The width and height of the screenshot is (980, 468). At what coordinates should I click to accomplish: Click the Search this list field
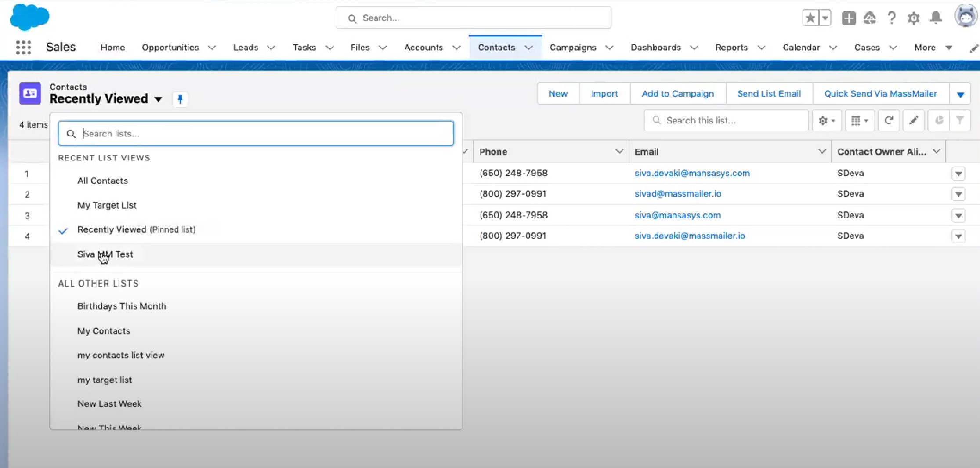(726, 120)
